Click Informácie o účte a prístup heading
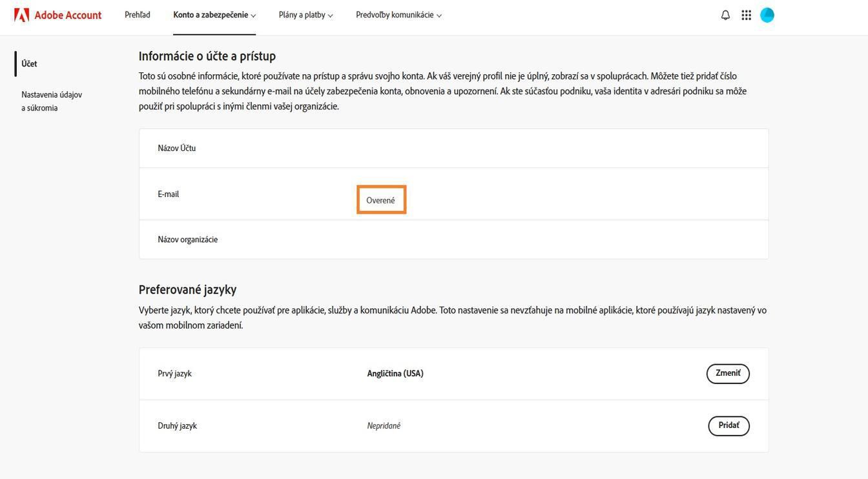The image size is (868, 479). 207,56
